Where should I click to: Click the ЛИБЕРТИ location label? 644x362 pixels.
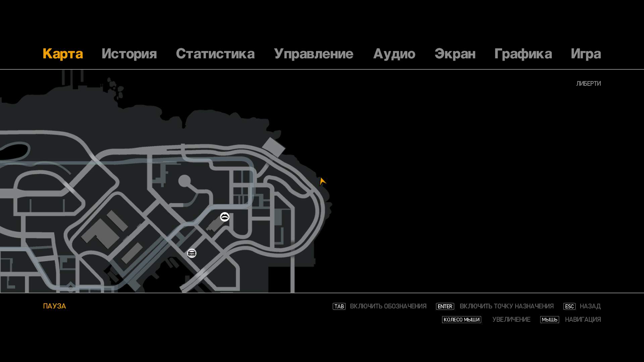(x=588, y=83)
